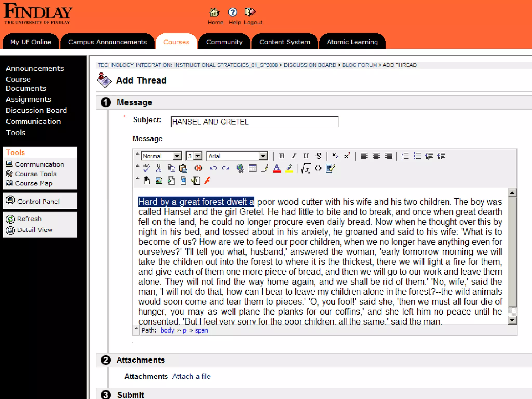Screen dimensions: 532x399
Task: Click the insert table icon
Action: (x=252, y=168)
